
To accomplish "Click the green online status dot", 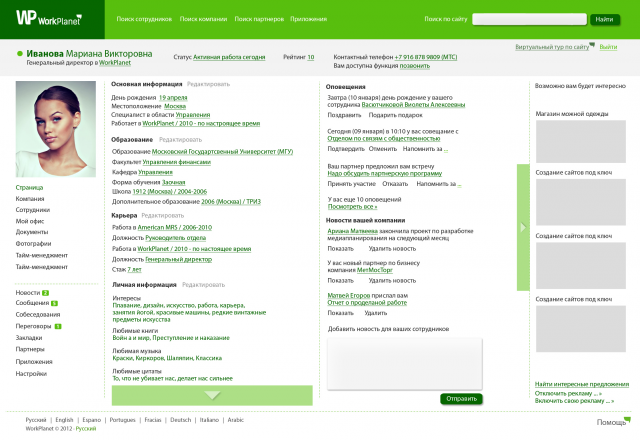I will click(20, 53).
